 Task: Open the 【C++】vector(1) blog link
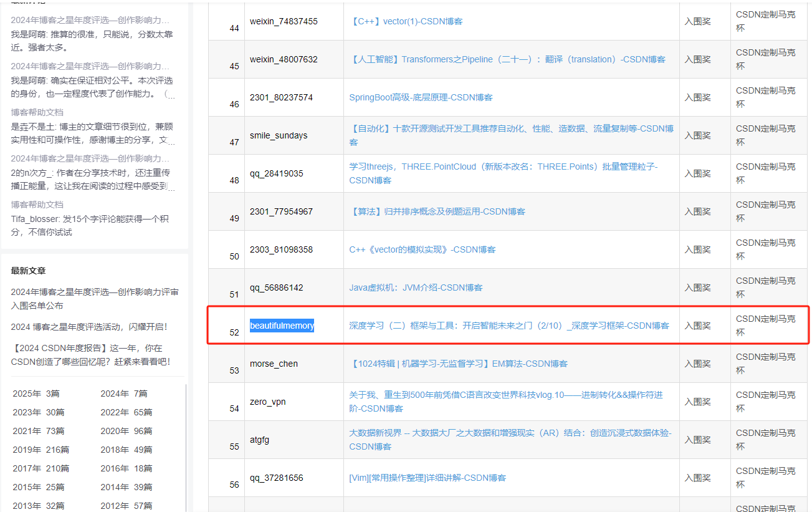[x=406, y=21]
